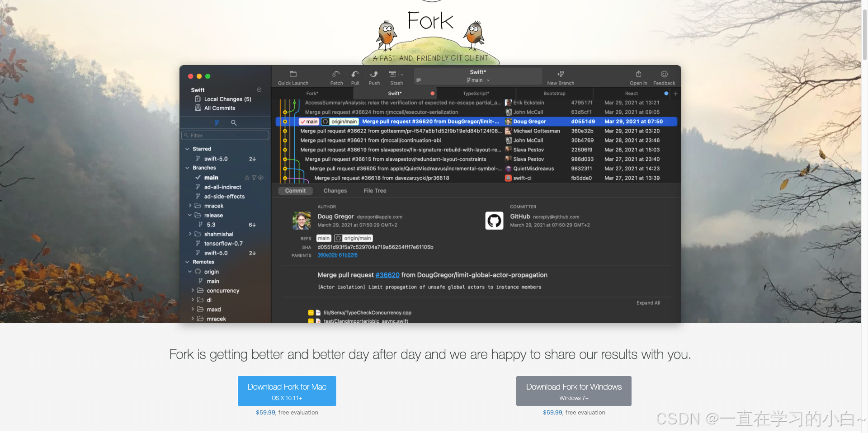Open parent commit 61b22f8 link

(x=348, y=255)
